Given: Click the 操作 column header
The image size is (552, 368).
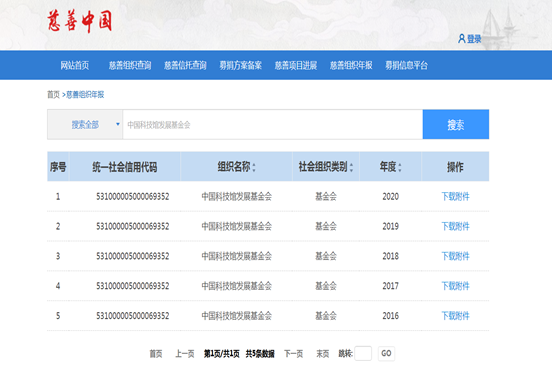Looking at the screenshot, I should click(455, 167).
